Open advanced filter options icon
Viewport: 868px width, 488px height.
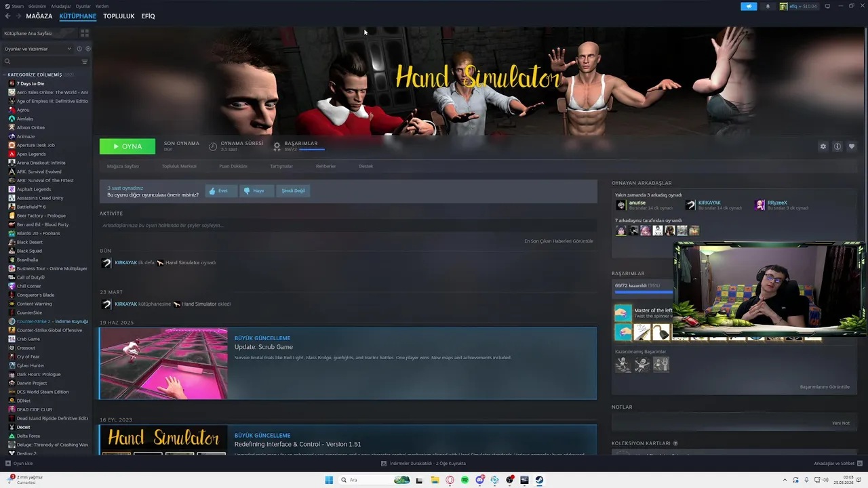(x=85, y=62)
